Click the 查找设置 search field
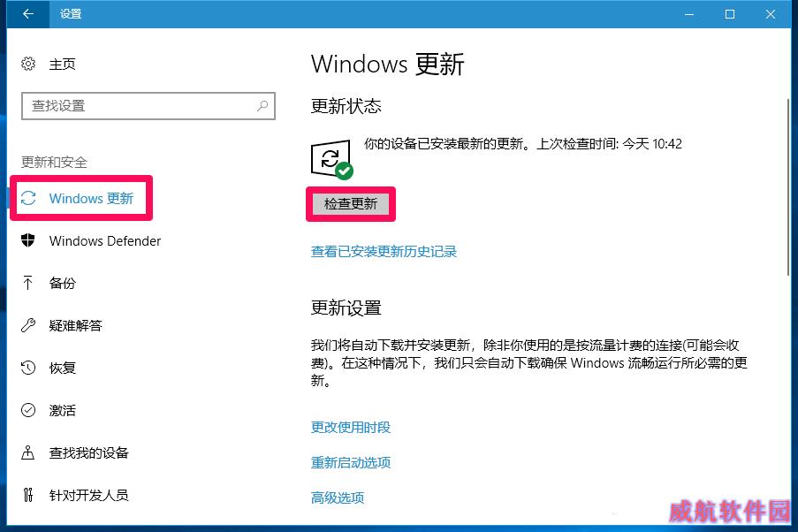The height and width of the screenshot is (532, 798). click(x=148, y=106)
